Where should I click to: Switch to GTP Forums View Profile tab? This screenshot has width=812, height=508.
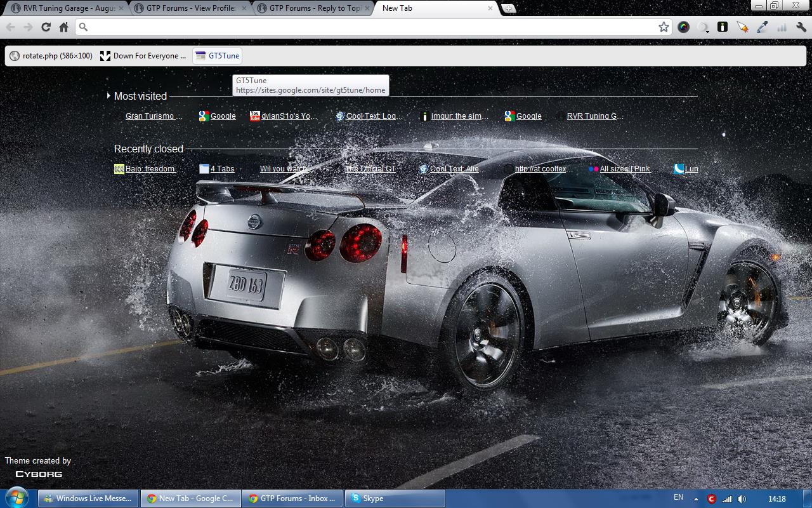point(189,8)
